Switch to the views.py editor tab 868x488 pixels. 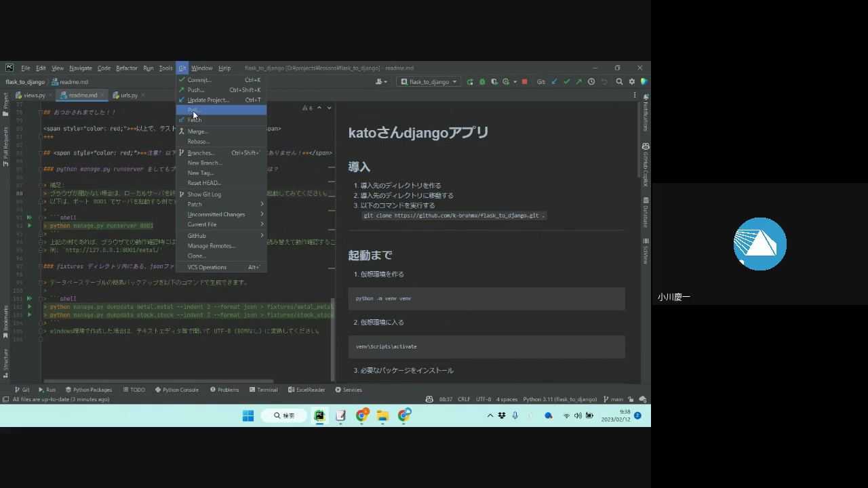pyautogui.click(x=31, y=96)
